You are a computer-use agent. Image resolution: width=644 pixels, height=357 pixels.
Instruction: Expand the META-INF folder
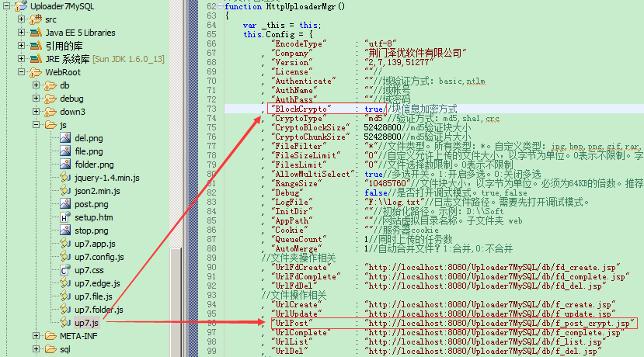[36, 336]
